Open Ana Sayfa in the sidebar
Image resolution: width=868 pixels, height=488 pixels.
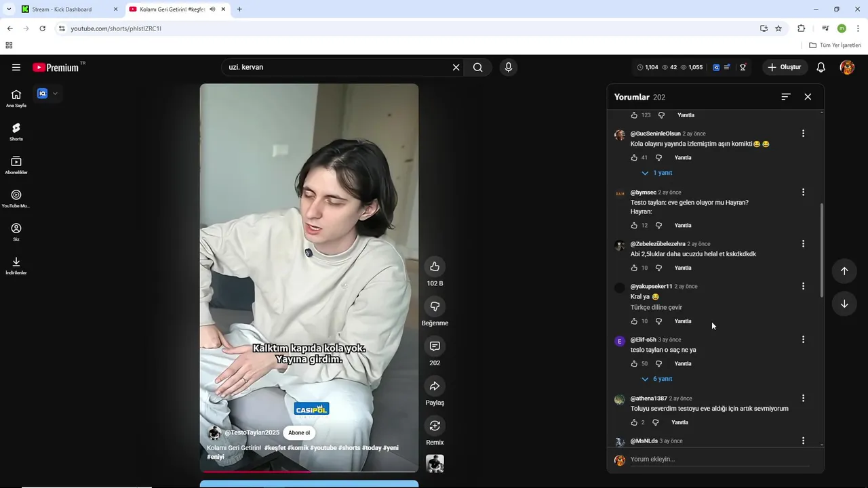16,98
